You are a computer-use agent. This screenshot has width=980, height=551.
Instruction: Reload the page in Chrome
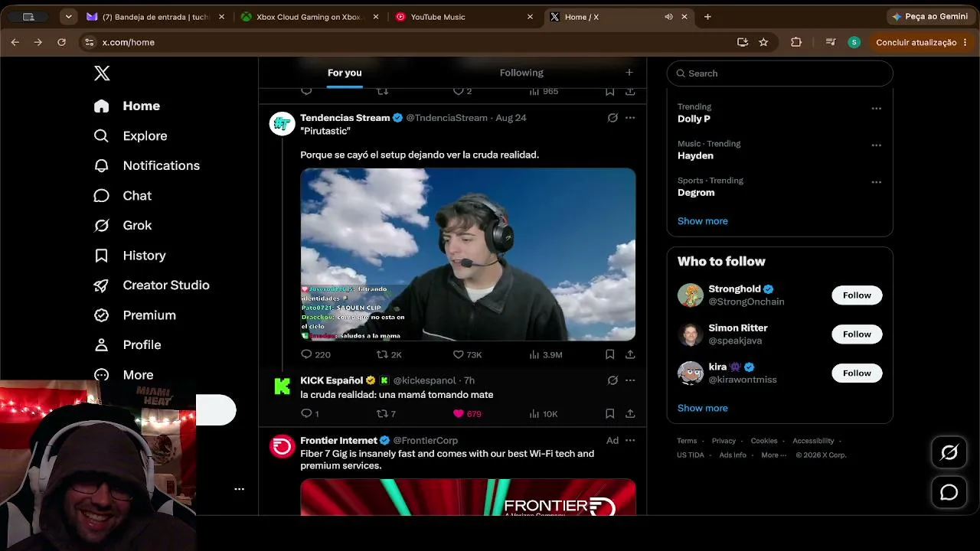pyautogui.click(x=61, y=42)
